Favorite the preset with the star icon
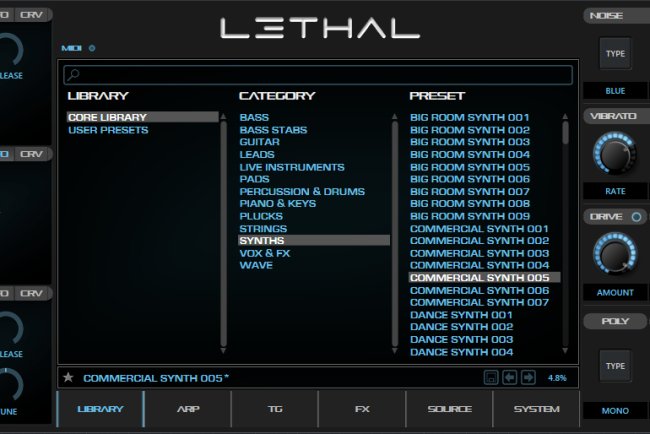Viewport: 650px width, 434px height. tap(68, 377)
